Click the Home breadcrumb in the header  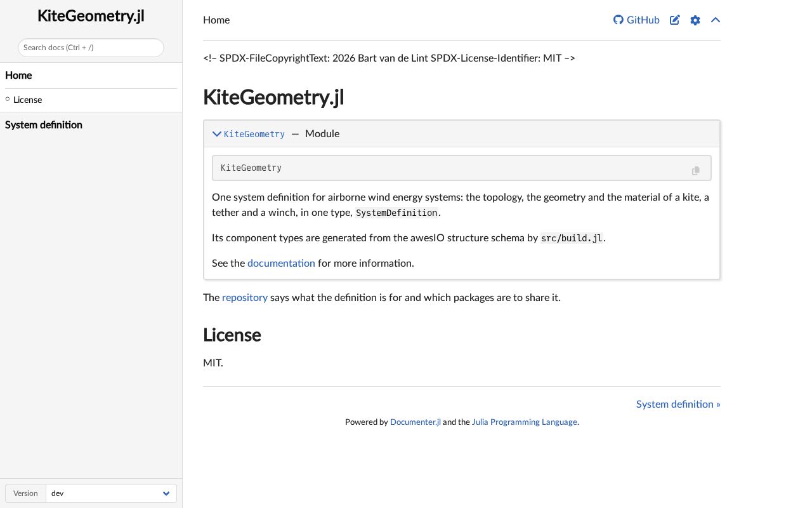(x=216, y=20)
